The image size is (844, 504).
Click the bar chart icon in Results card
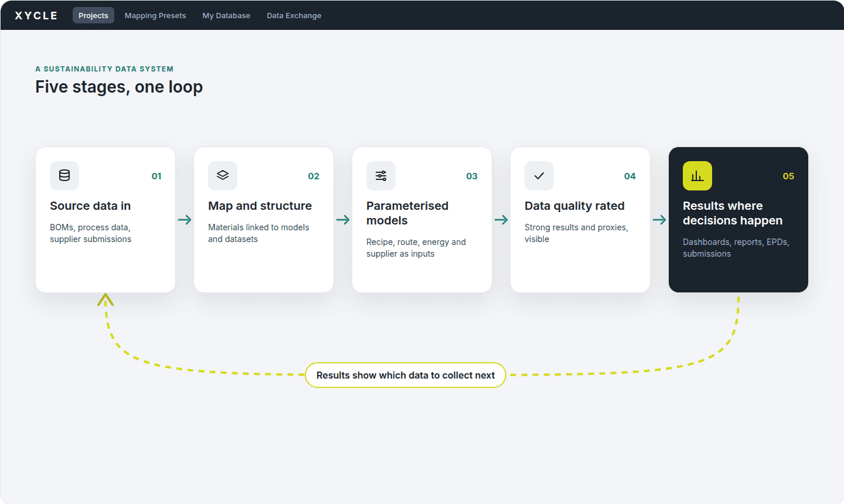pyautogui.click(x=697, y=176)
